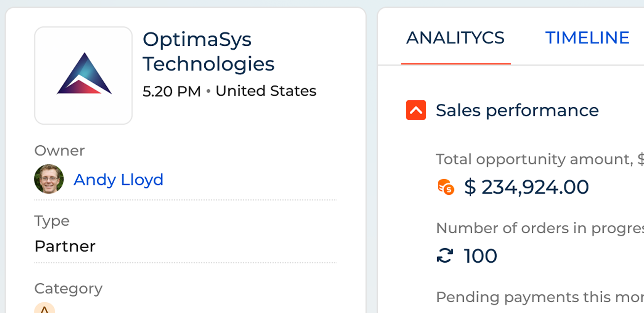Open the ANALITYCS tab

pos(455,38)
